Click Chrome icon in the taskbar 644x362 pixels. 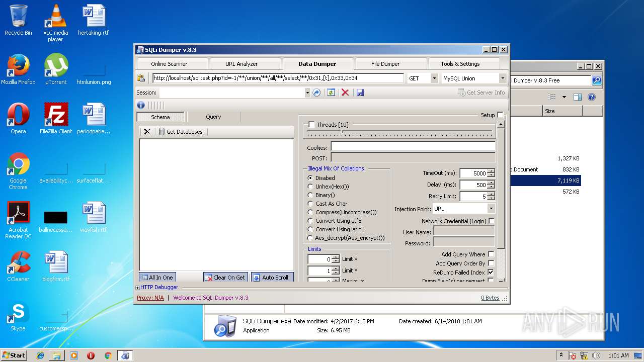tap(108, 355)
